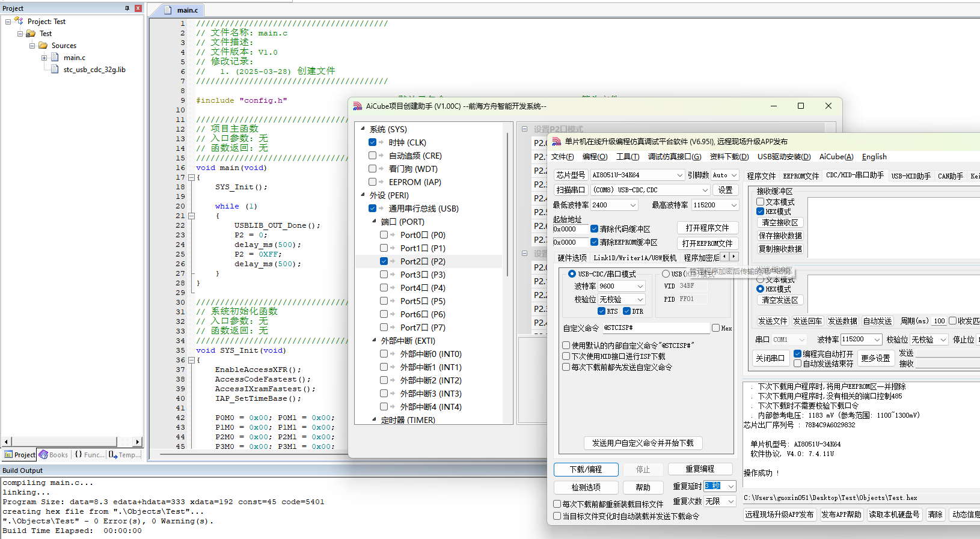Open (COM8) USB-CDC serial port dropdown

coord(706,190)
